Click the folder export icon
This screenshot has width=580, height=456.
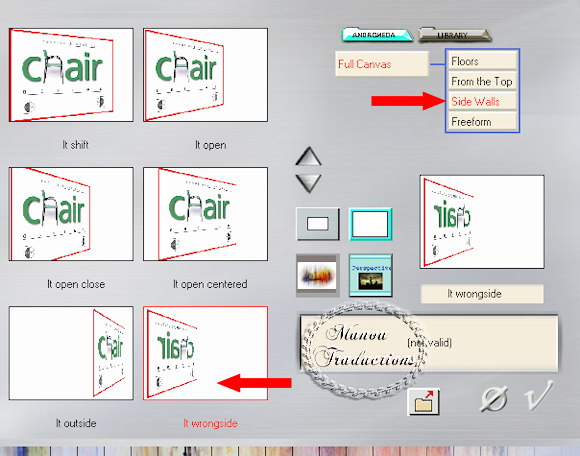(424, 402)
